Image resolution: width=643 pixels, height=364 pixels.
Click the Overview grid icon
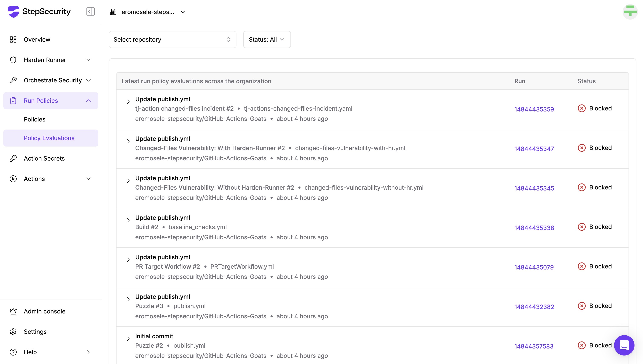coord(13,40)
